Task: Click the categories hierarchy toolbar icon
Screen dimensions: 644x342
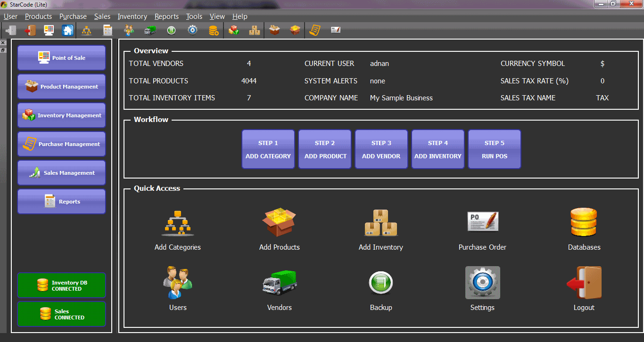Action: [87, 31]
